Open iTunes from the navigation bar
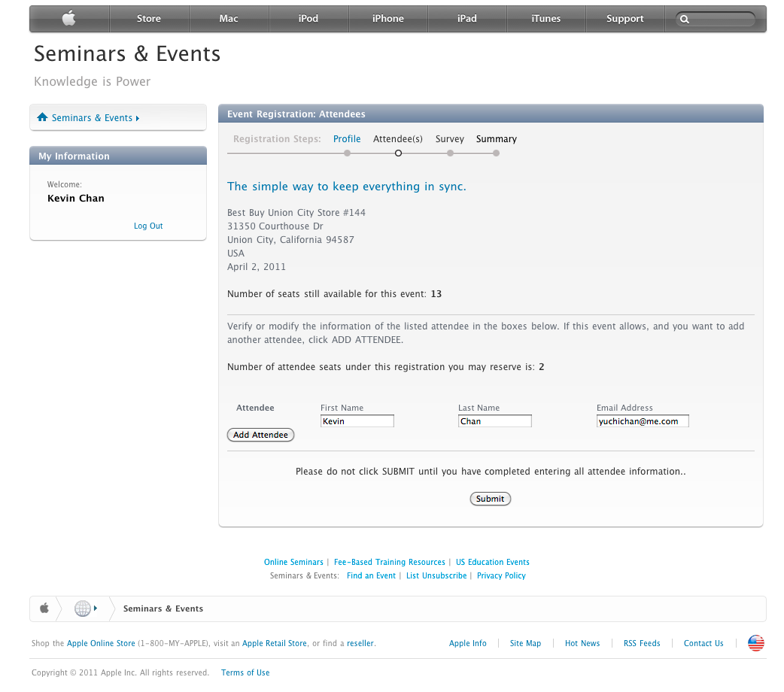 (x=546, y=19)
